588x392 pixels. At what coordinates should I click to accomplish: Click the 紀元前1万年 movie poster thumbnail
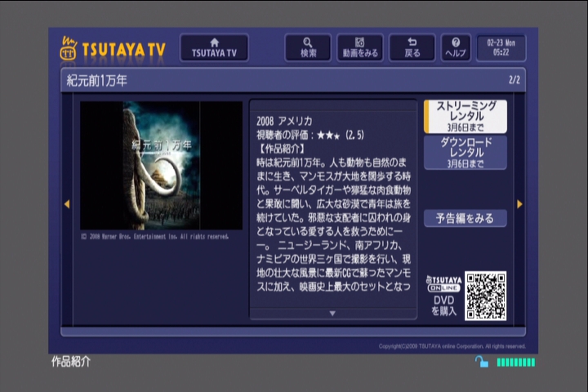[x=161, y=165]
